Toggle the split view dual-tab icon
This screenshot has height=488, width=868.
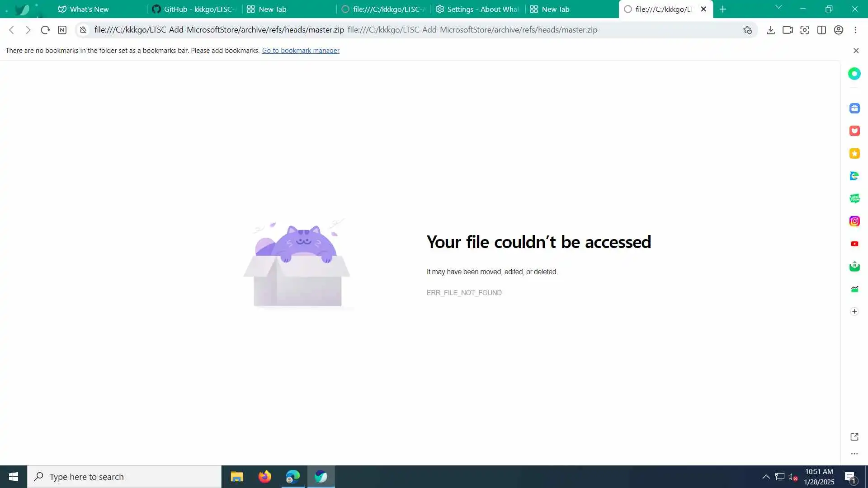tap(821, 30)
